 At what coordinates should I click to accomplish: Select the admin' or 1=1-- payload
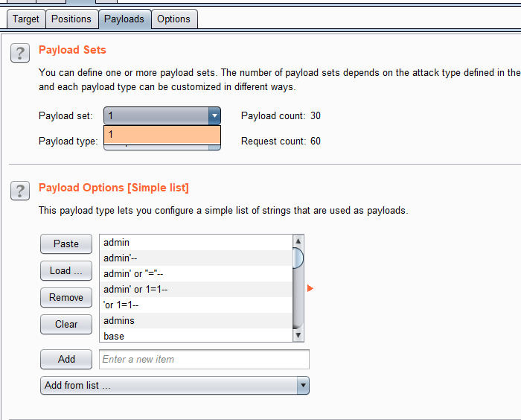pos(196,290)
